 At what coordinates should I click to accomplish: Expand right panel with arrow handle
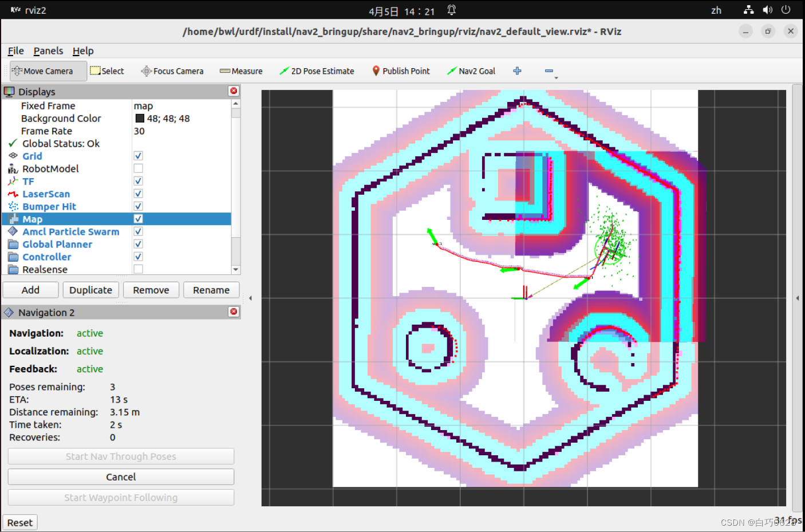tap(798, 298)
